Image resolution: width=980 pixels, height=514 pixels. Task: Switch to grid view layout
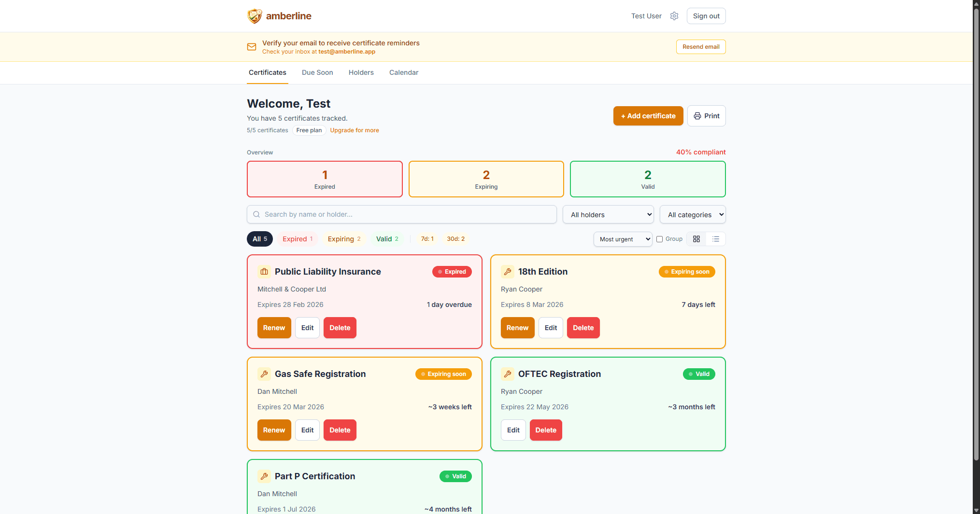click(696, 239)
